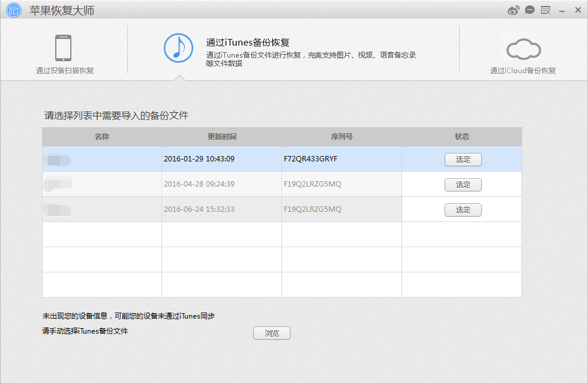Click 选定 for 2016-06-24 backup
The image size is (588, 384).
[x=463, y=209]
